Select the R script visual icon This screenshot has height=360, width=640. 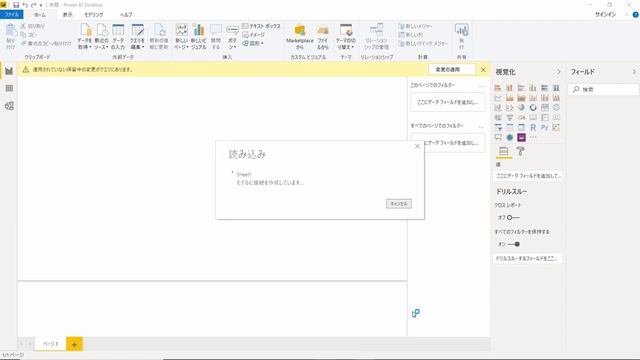coord(533,127)
